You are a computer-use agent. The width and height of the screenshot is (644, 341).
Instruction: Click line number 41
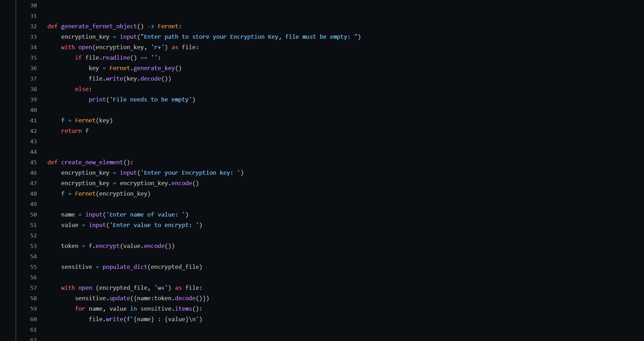[33, 121]
